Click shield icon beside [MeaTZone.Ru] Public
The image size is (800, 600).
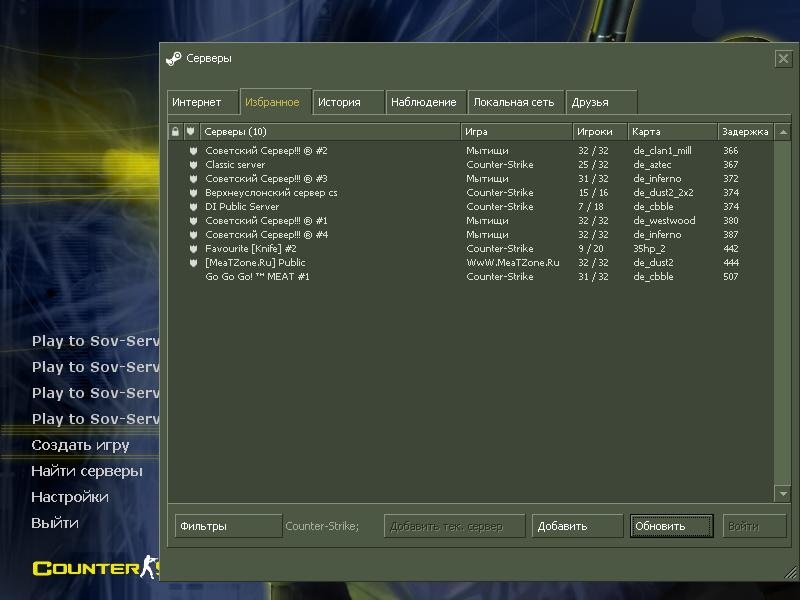(193, 263)
